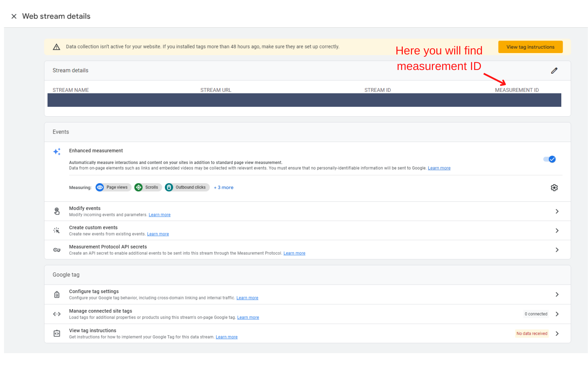Click the Outbound clicks measuring chip
The image size is (588, 365).
pos(187,187)
